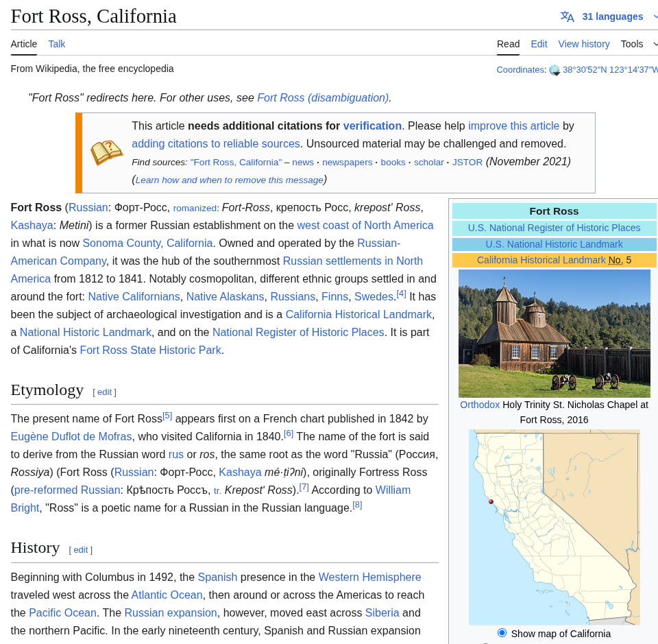Open the Kashaya link in the intro paragraph
This screenshot has width=658, height=644.
point(32,226)
